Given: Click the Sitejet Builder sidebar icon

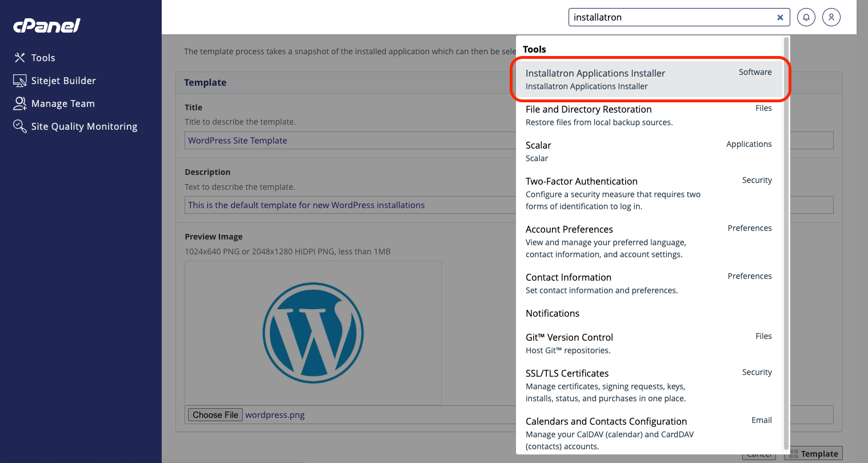Looking at the screenshot, I should [20, 81].
